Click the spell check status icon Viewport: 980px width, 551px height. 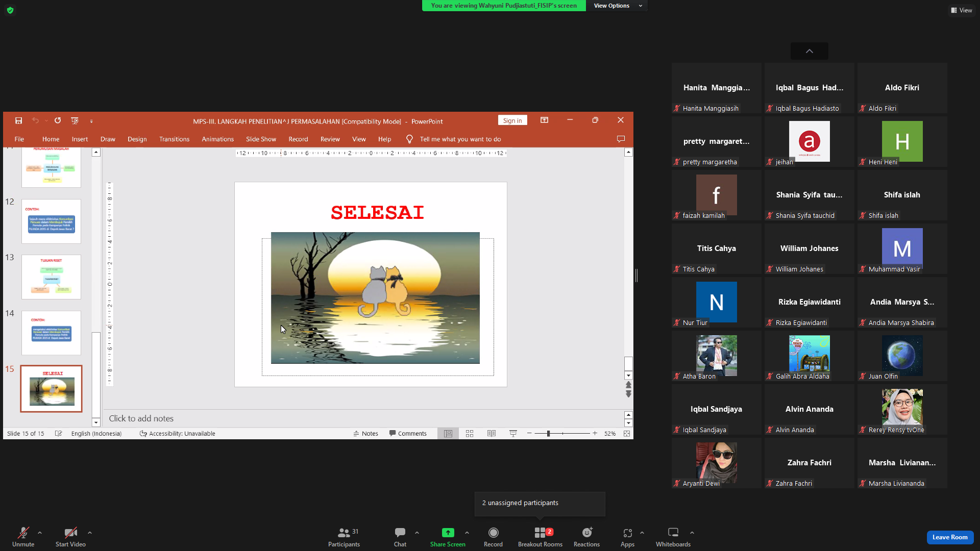tap(58, 433)
